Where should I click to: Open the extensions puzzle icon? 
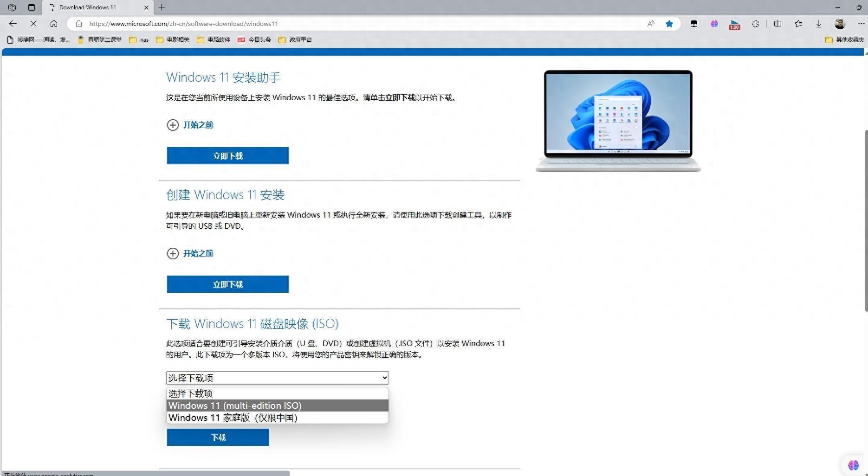click(756, 24)
